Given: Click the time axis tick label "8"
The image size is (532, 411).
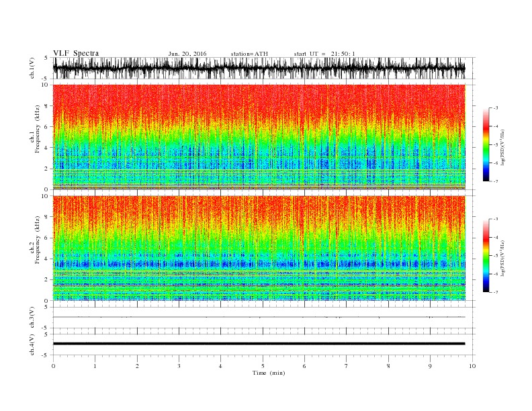Looking at the screenshot, I should pyautogui.click(x=388, y=366).
